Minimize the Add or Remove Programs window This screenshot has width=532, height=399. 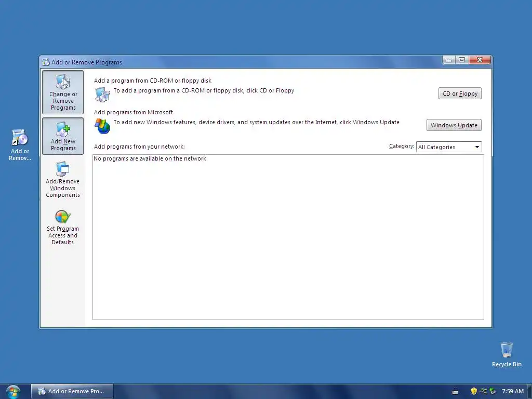[448, 60]
